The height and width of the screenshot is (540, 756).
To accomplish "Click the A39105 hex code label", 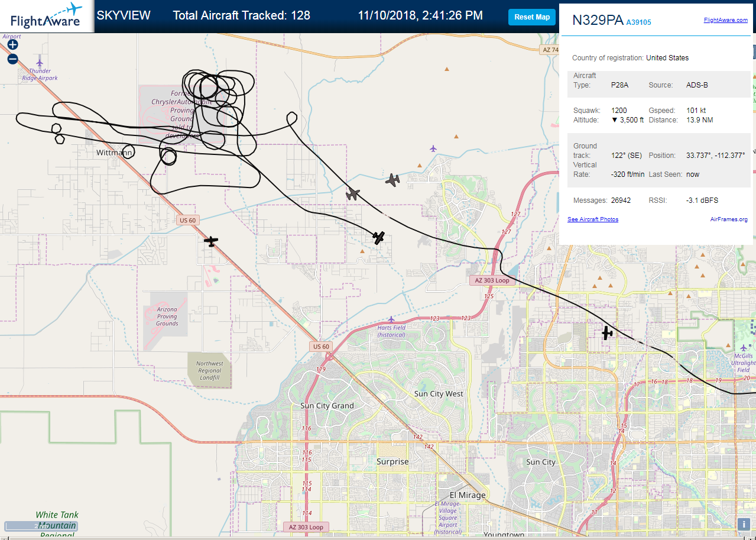I will tap(638, 22).
